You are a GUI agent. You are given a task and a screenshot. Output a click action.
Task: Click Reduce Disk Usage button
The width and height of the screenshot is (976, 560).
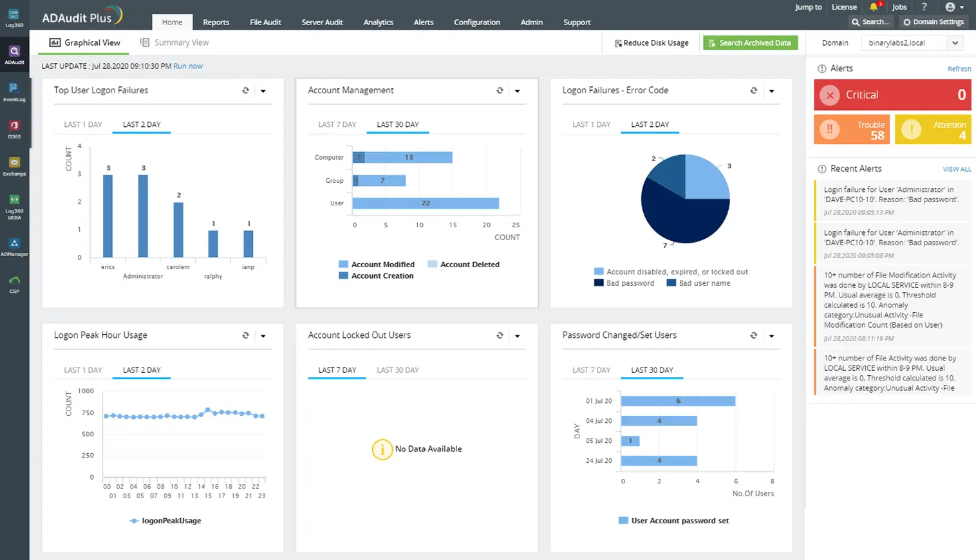pyautogui.click(x=652, y=43)
